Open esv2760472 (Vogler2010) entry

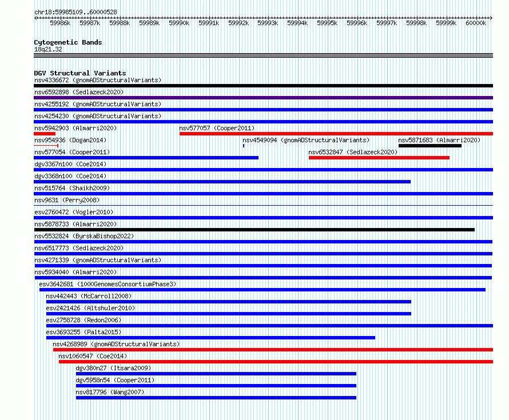click(x=74, y=212)
